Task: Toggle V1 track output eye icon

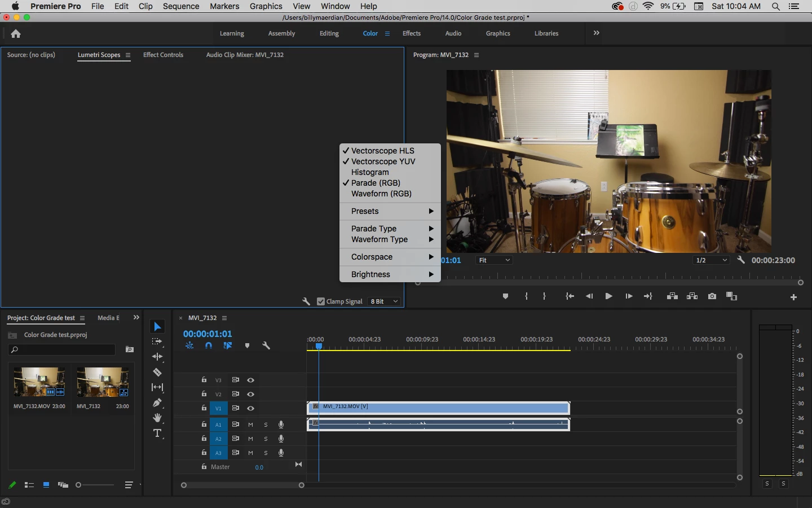Action: point(251,408)
